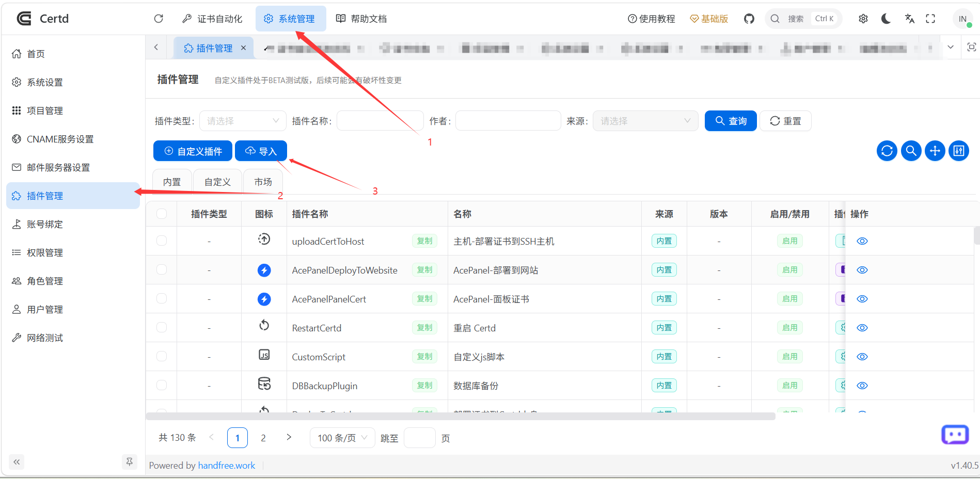Click the 导入 import button

[x=261, y=151]
